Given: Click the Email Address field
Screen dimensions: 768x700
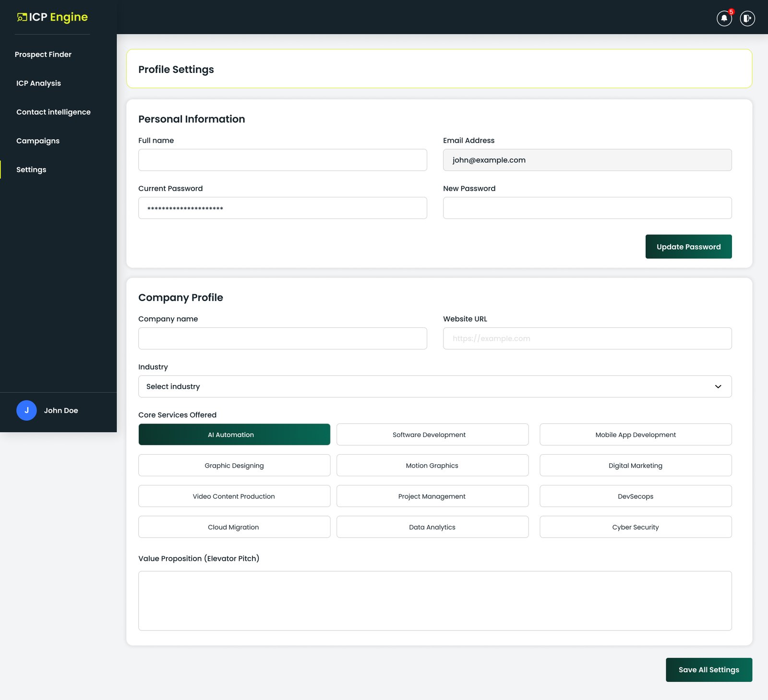Looking at the screenshot, I should (587, 160).
